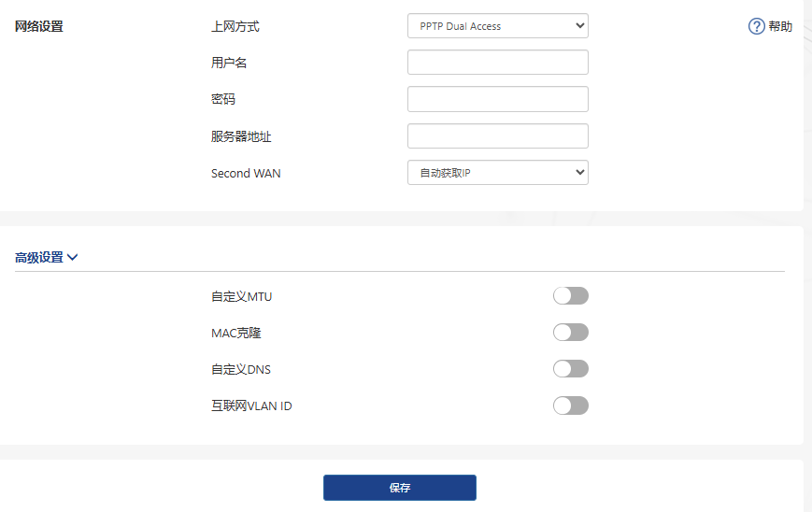The image size is (812, 512).
Task: Expand the Second WAN 自动获取IP dropdown
Action: (x=497, y=173)
